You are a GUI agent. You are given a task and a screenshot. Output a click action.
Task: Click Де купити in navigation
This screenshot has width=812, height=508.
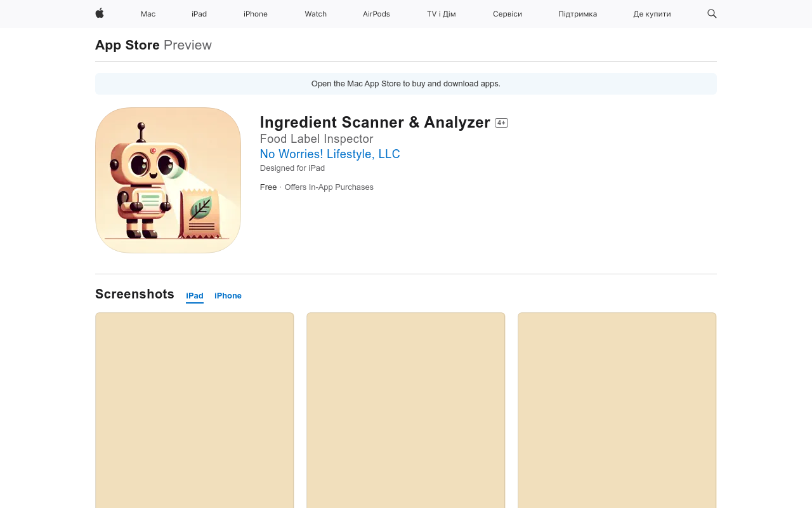click(x=652, y=14)
